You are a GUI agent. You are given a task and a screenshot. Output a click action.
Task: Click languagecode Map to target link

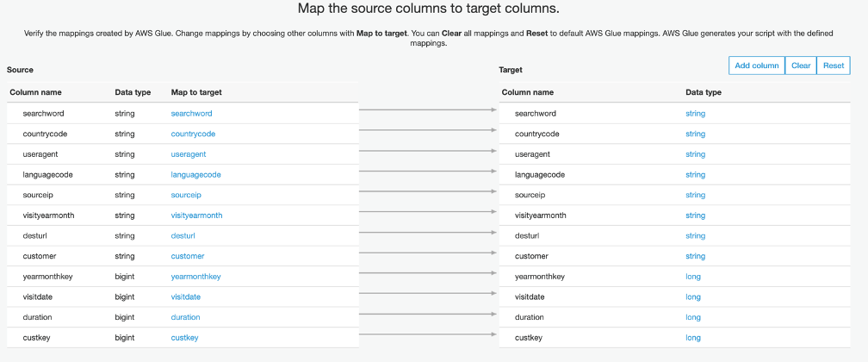(195, 175)
